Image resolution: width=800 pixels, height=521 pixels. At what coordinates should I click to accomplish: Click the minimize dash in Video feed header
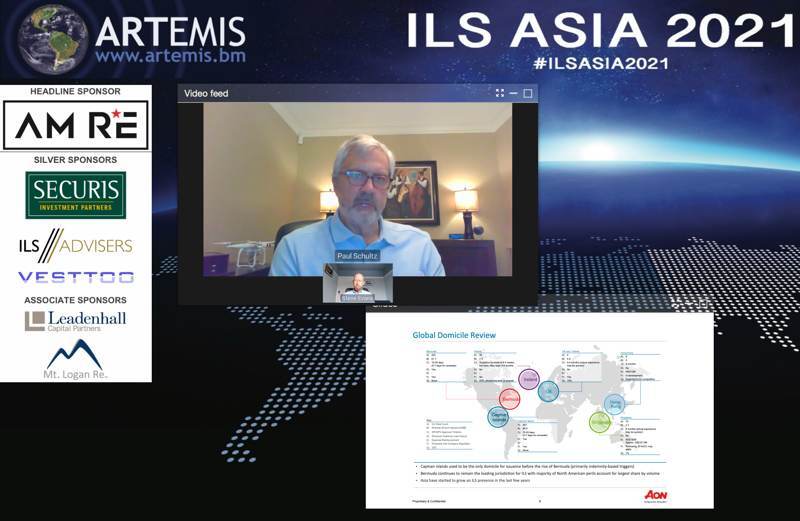[514, 93]
